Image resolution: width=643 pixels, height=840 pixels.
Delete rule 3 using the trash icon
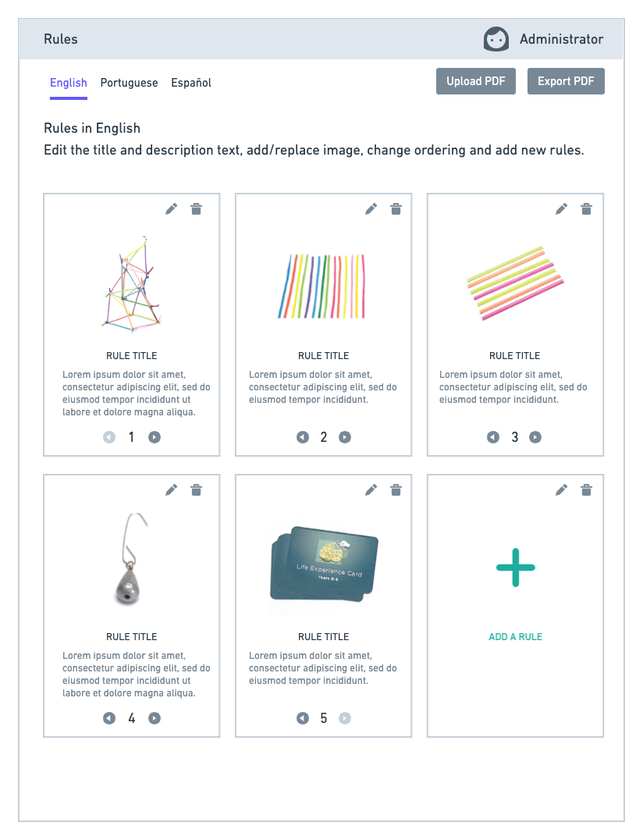click(587, 209)
